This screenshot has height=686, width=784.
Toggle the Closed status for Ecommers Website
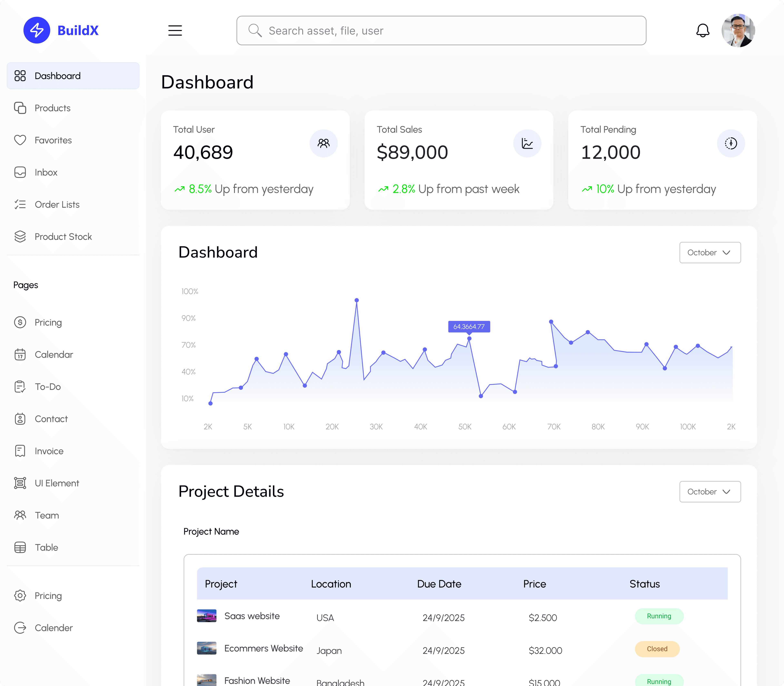click(x=657, y=649)
